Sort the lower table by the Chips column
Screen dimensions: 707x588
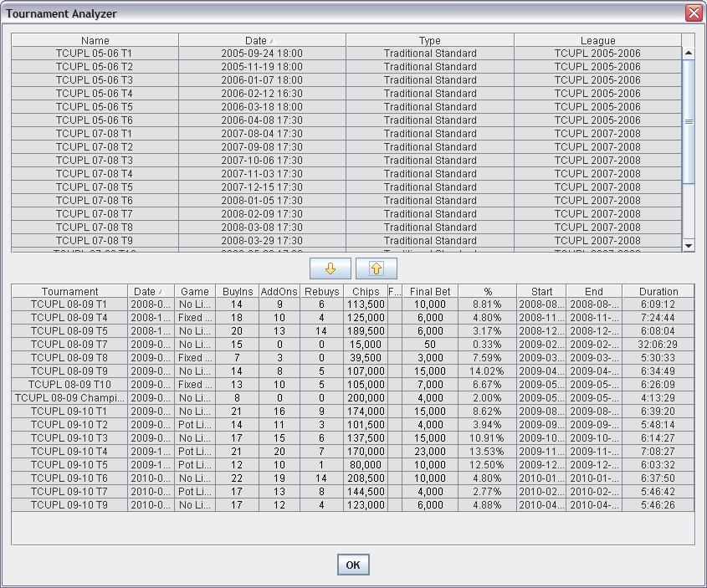pyautogui.click(x=365, y=291)
